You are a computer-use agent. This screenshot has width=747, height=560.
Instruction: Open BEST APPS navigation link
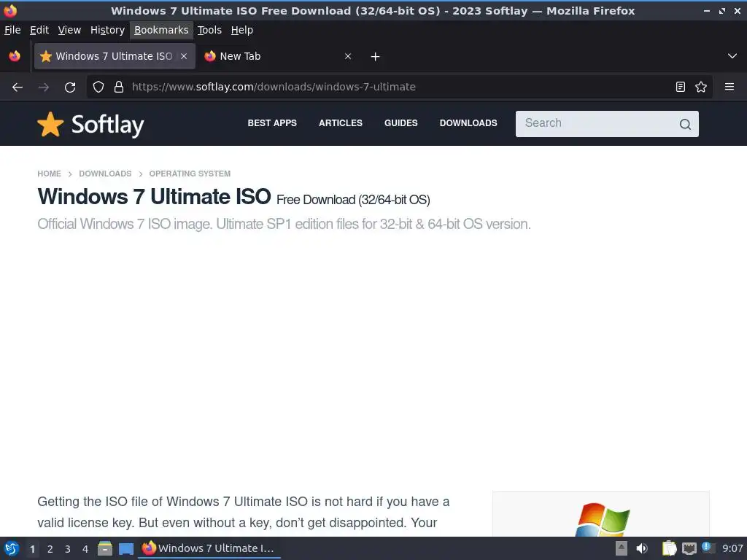point(272,122)
